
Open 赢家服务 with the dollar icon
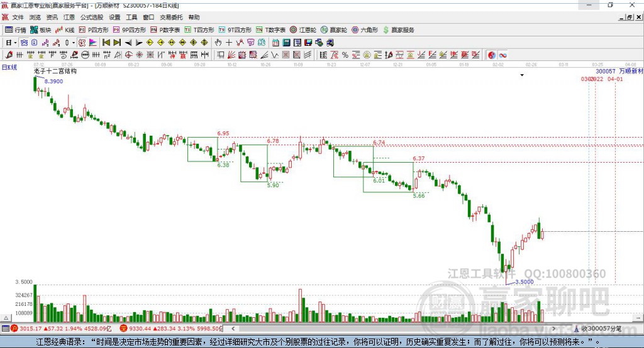coord(398,30)
